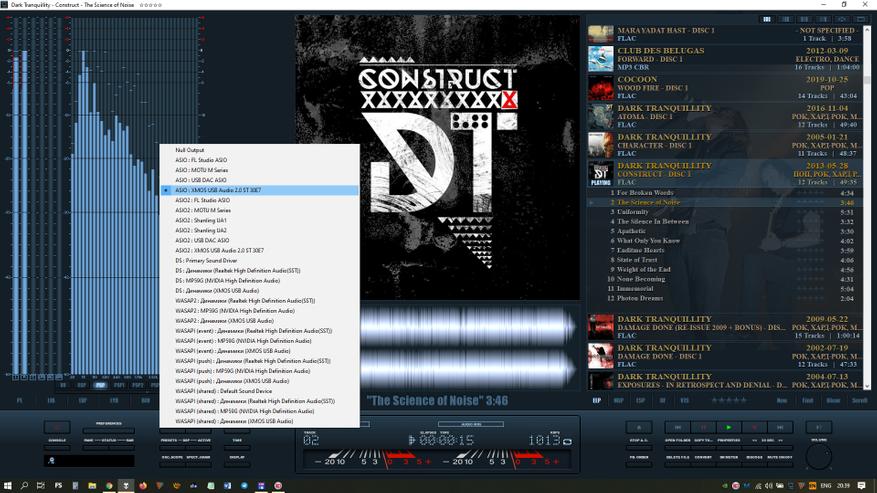Open Club Des Belugas Forward album thumbnail

click(x=601, y=59)
